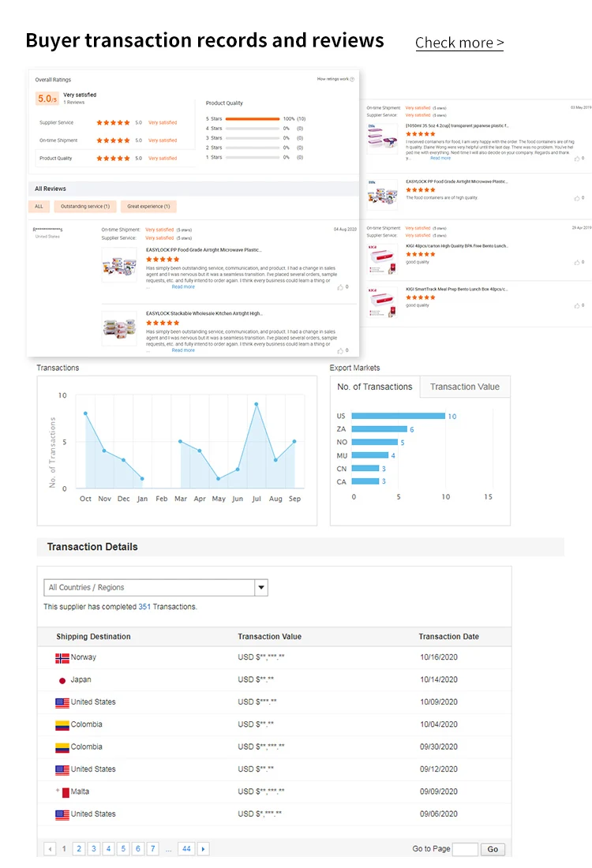Go to the previous page arrow
The height and width of the screenshot is (868, 592).
pyautogui.click(x=50, y=848)
